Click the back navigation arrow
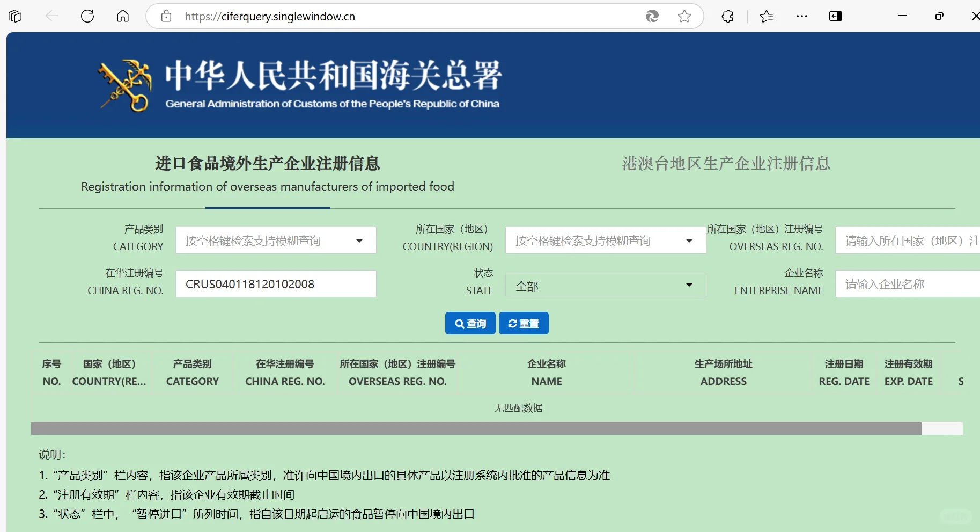 52,16
